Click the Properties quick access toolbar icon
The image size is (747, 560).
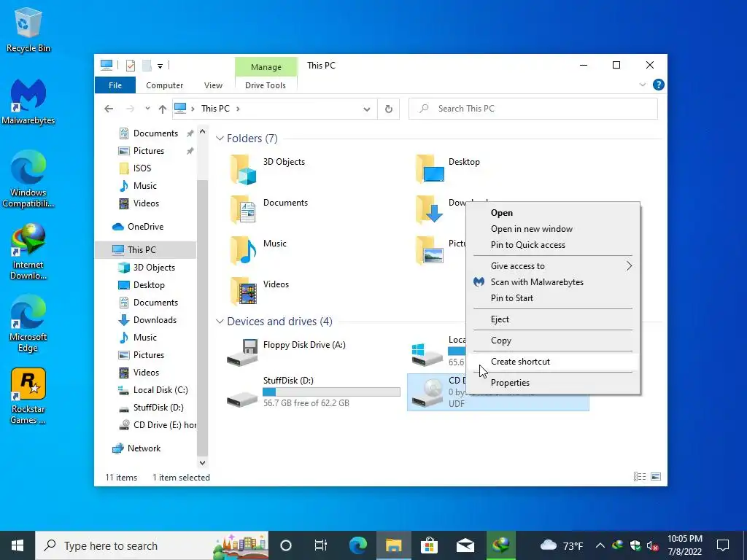130,65
